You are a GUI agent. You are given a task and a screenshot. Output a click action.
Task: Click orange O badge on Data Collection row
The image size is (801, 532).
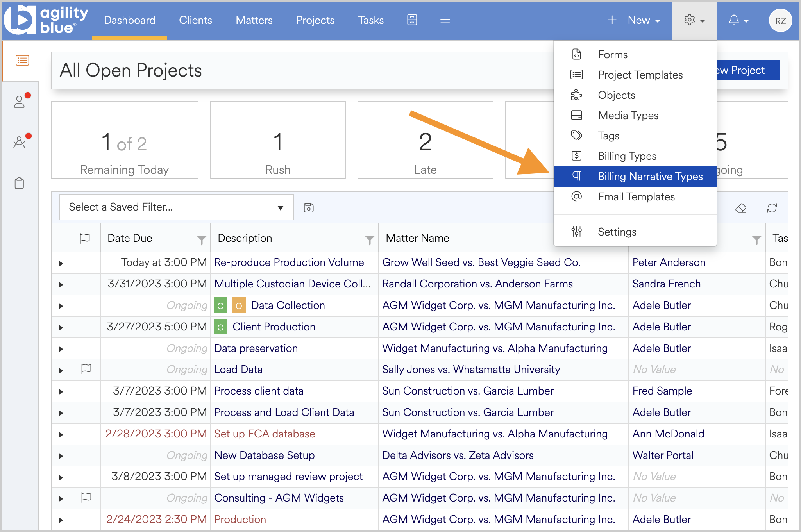click(239, 305)
